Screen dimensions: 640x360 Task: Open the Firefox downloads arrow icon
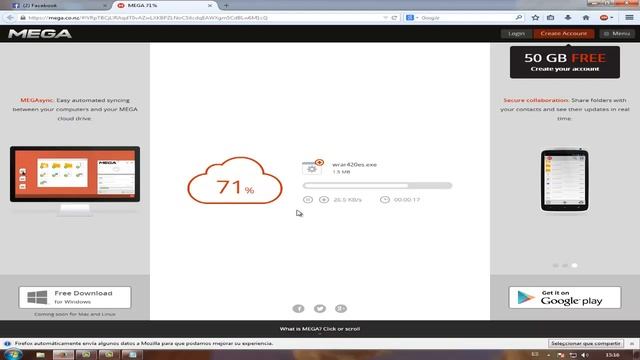pyautogui.click(x=568, y=18)
